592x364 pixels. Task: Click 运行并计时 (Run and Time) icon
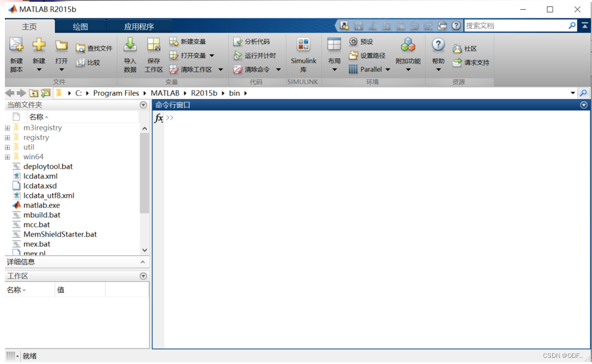(238, 56)
